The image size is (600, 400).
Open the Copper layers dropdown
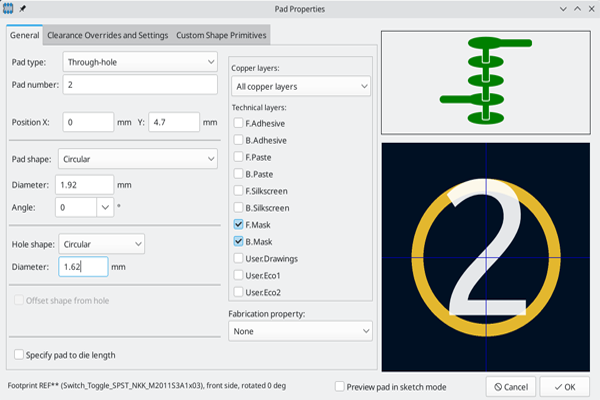(301, 87)
